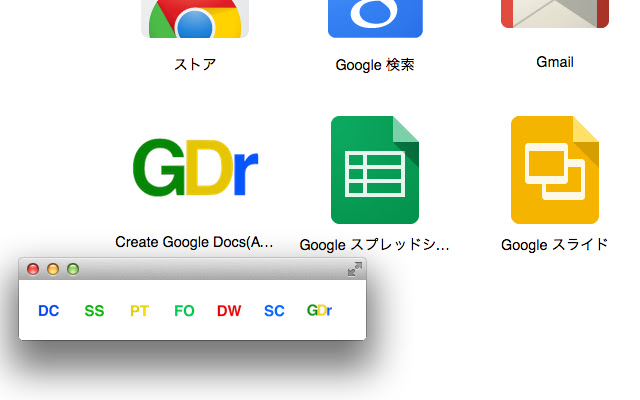Click the yellow PT shortcut
640x400 pixels.
139,311
